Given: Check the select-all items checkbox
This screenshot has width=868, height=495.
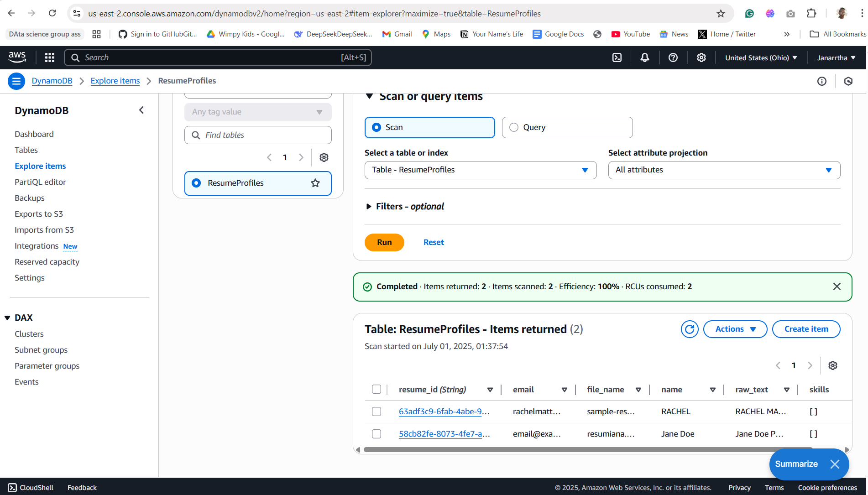Looking at the screenshot, I should click(x=376, y=389).
